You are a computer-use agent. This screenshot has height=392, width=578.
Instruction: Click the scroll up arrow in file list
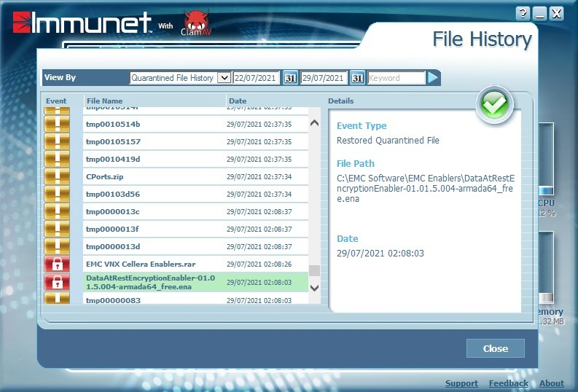(x=314, y=123)
